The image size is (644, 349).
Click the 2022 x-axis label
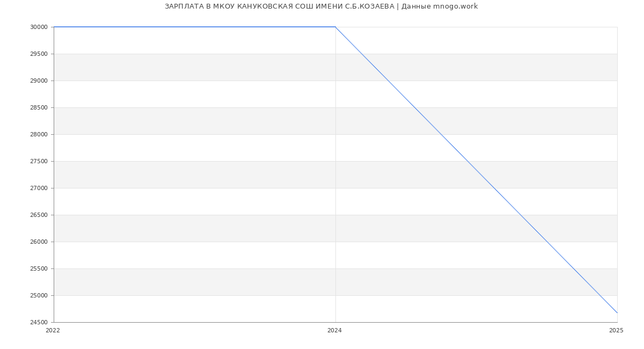[53, 331]
